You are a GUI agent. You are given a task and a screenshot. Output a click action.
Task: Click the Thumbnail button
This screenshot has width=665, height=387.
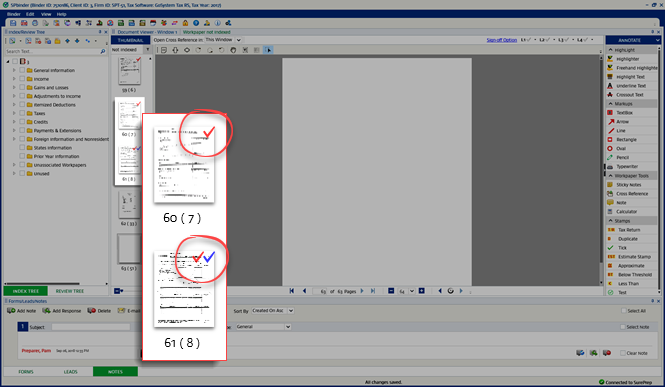pos(130,40)
